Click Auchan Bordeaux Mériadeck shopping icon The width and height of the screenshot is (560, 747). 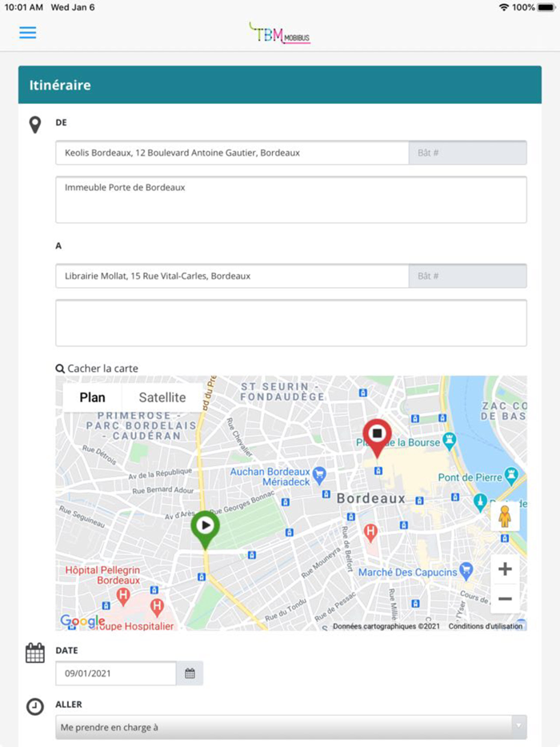319,474
